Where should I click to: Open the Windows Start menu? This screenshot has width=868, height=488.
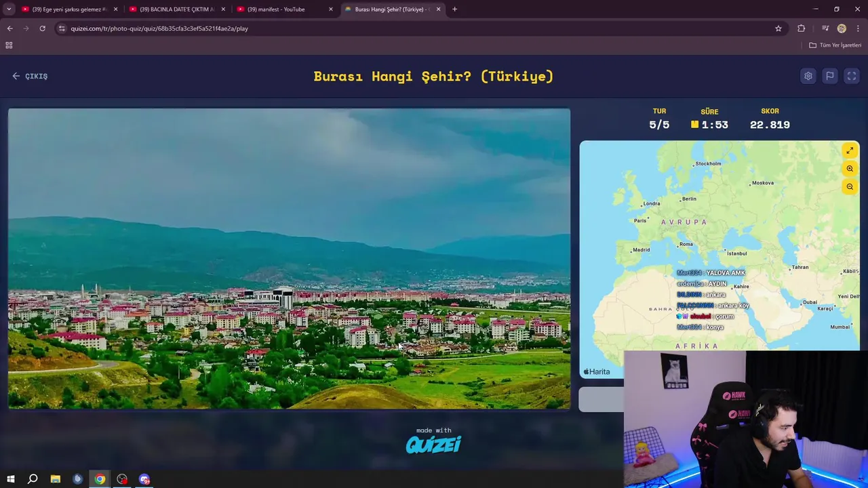10,479
